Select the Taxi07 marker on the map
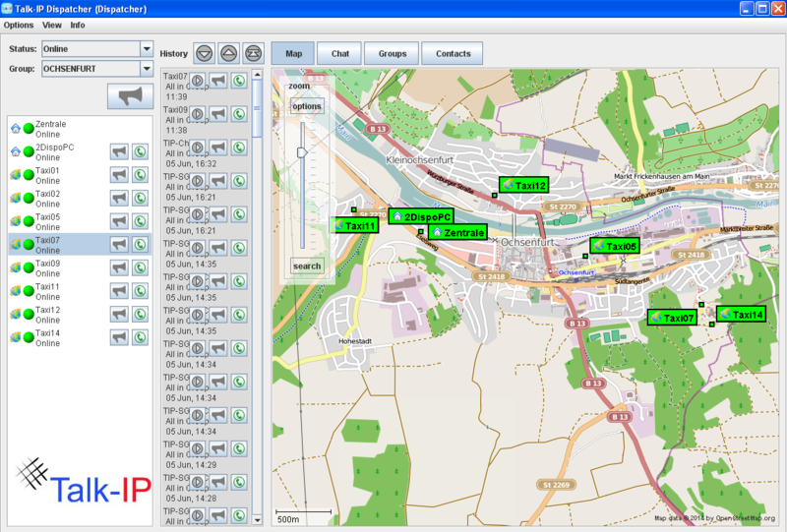 pyautogui.click(x=672, y=318)
